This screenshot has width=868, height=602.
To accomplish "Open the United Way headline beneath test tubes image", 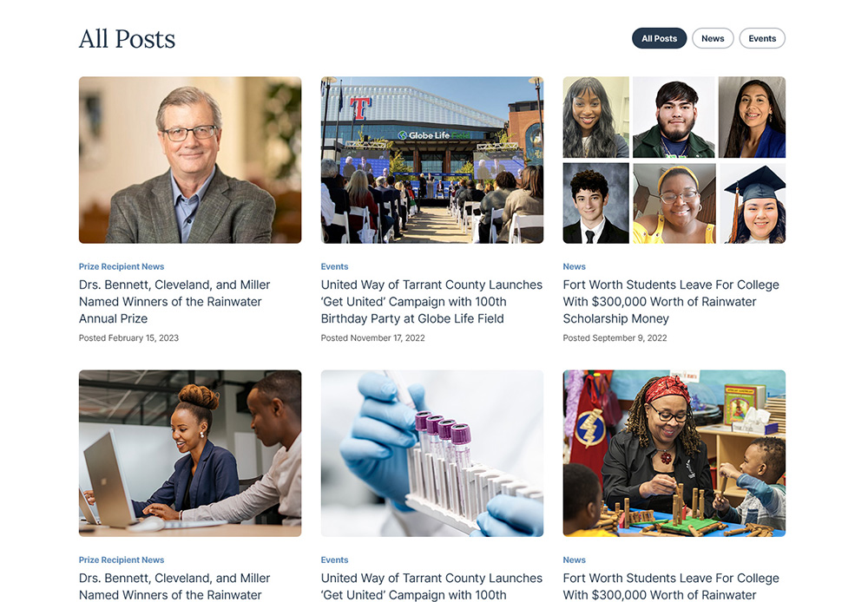I will [x=431, y=586].
